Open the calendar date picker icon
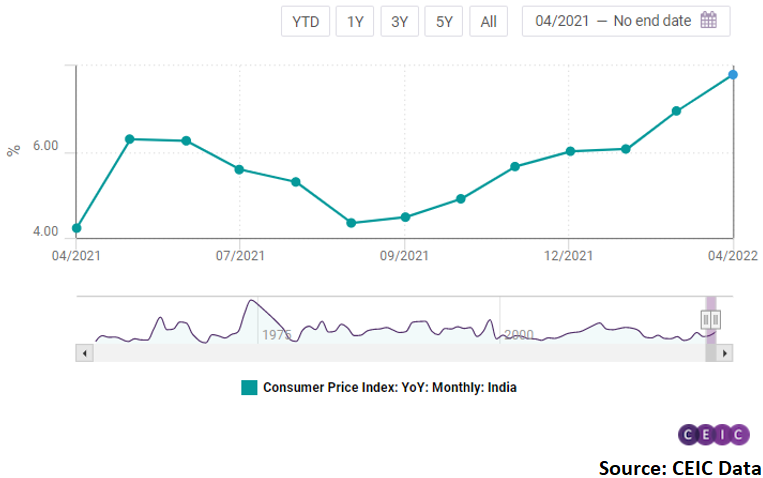The image size is (763, 478). tap(709, 21)
